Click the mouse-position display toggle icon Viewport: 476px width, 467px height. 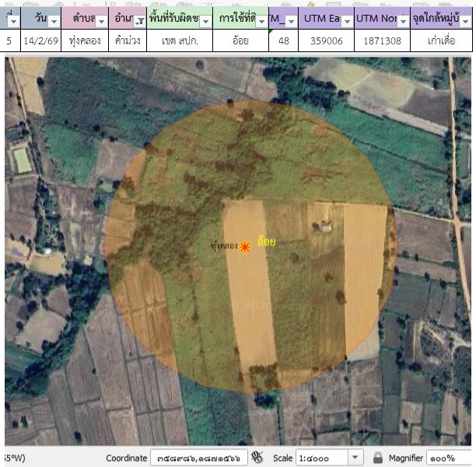(x=257, y=458)
